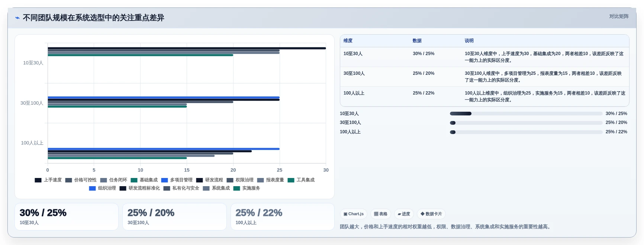
Task: Toggle the 工具集成 legend item
Action: pos(301,180)
